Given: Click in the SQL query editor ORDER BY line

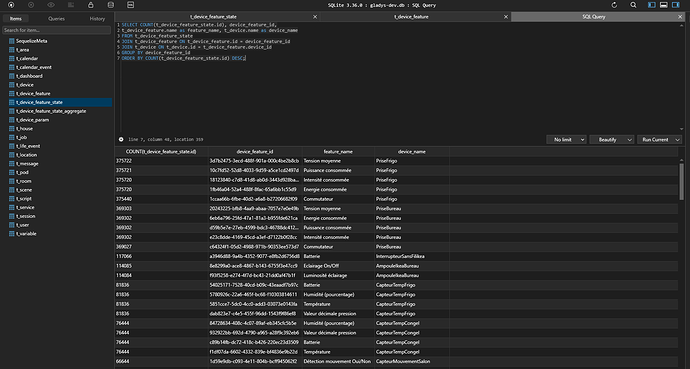Looking at the screenshot, I should click(x=184, y=58).
